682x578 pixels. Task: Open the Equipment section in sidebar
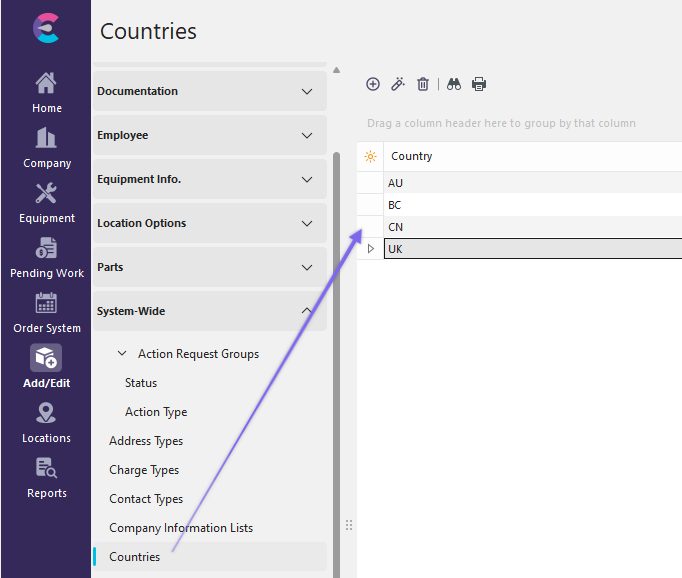click(x=46, y=203)
